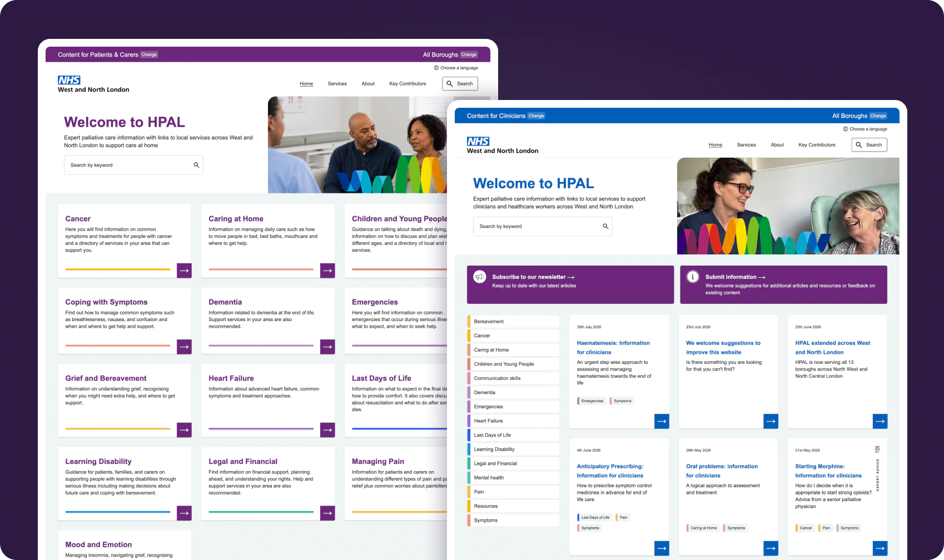The width and height of the screenshot is (944, 560).
Task: Click the Emergencies tag on the Haematemesis article
Action: [592, 401]
